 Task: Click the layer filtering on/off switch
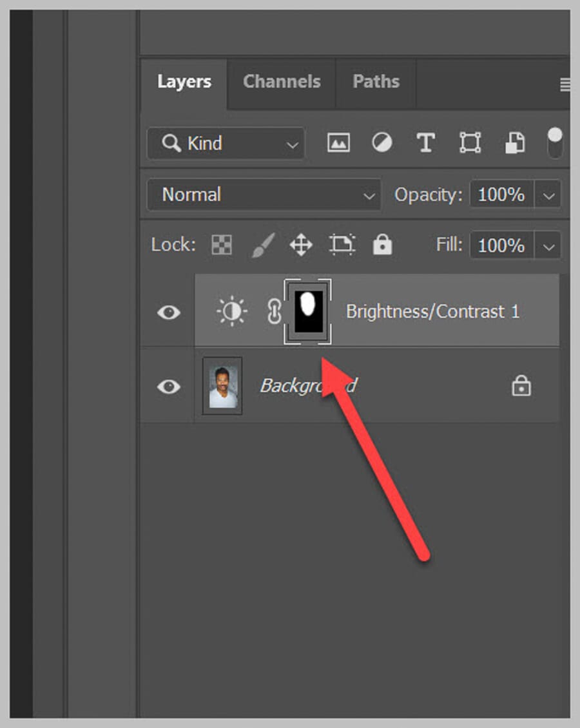pos(554,143)
